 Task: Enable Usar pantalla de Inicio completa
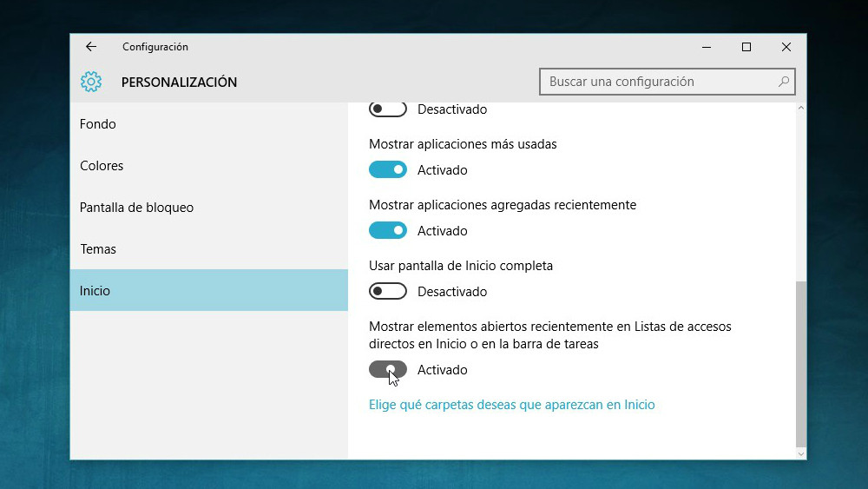387,291
